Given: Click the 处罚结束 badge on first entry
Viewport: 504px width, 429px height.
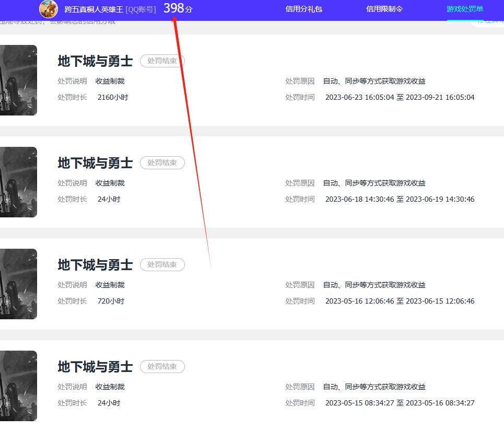Looking at the screenshot, I should pos(162,61).
